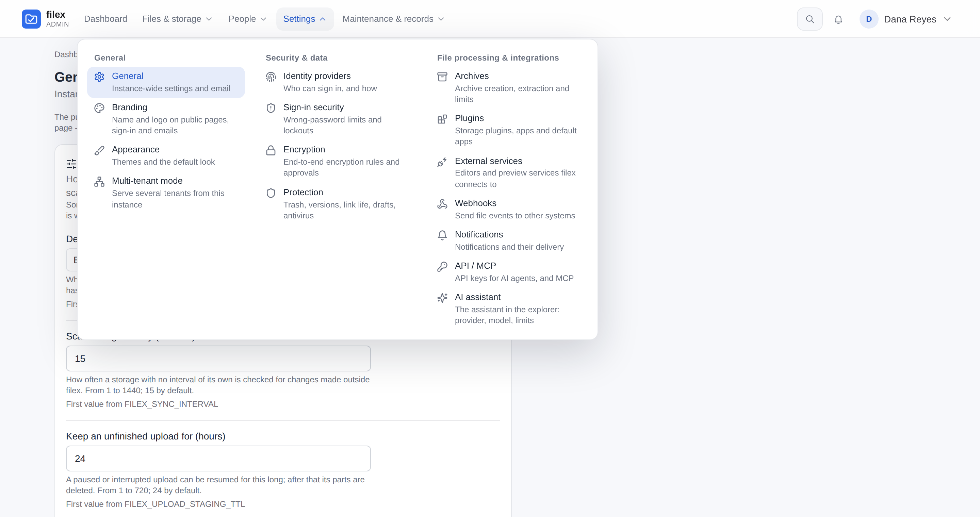Click the Notifications bell icon in menu
The height and width of the screenshot is (517, 980).
pyautogui.click(x=442, y=235)
